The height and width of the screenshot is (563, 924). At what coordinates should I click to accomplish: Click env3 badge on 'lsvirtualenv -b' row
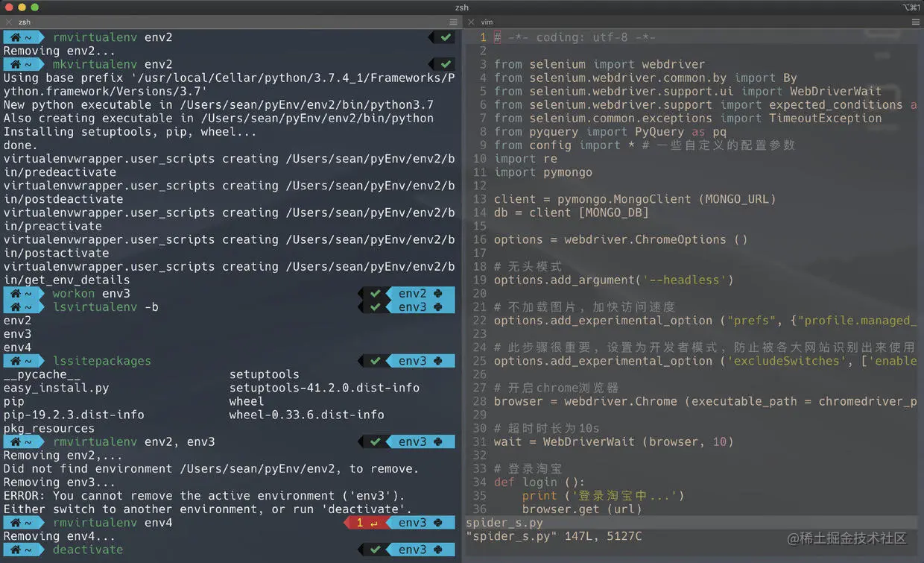[420, 307]
